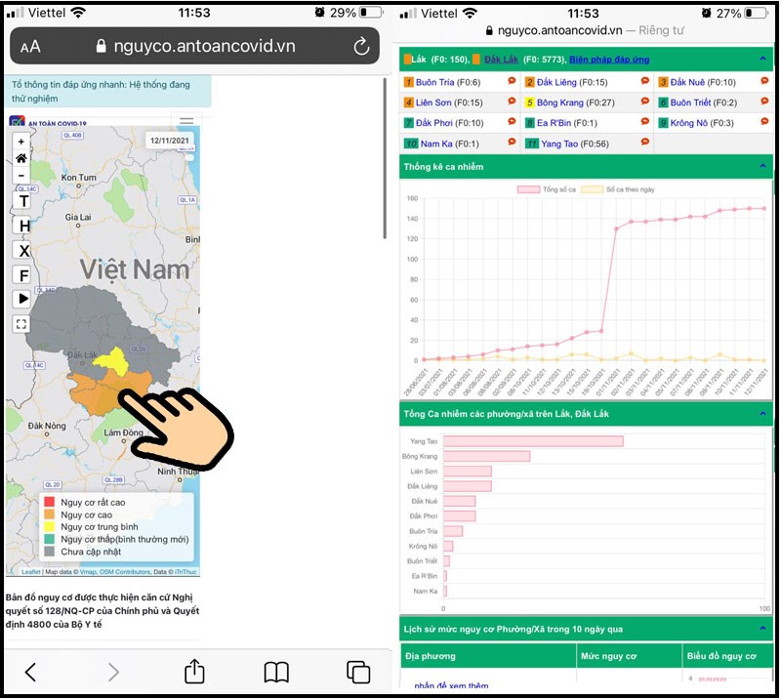Reset map view with the home icon

[x=21, y=158]
